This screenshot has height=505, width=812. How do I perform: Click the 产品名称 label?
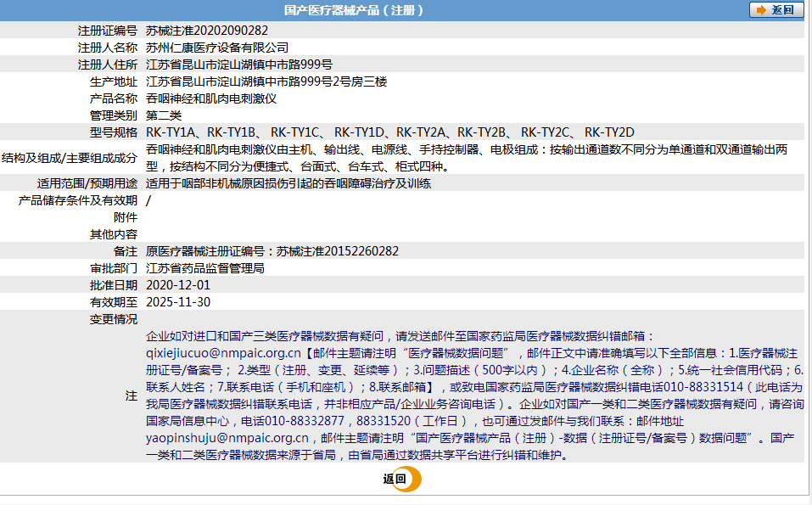[x=114, y=98]
